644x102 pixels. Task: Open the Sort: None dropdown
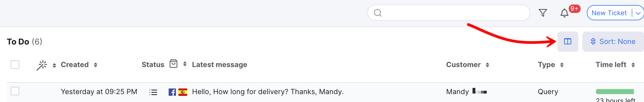pyautogui.click(x=613, y=42)
